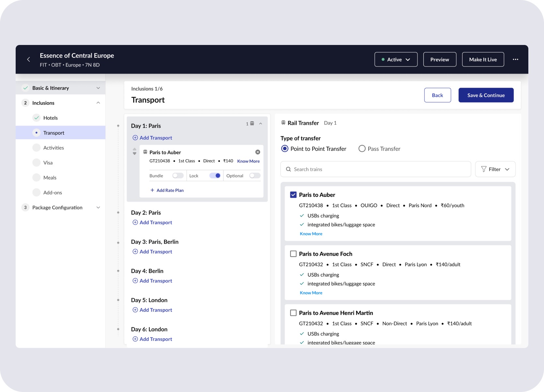Expand the Package Configuration chevron
The image size is (544, 392).
[98, 208]
